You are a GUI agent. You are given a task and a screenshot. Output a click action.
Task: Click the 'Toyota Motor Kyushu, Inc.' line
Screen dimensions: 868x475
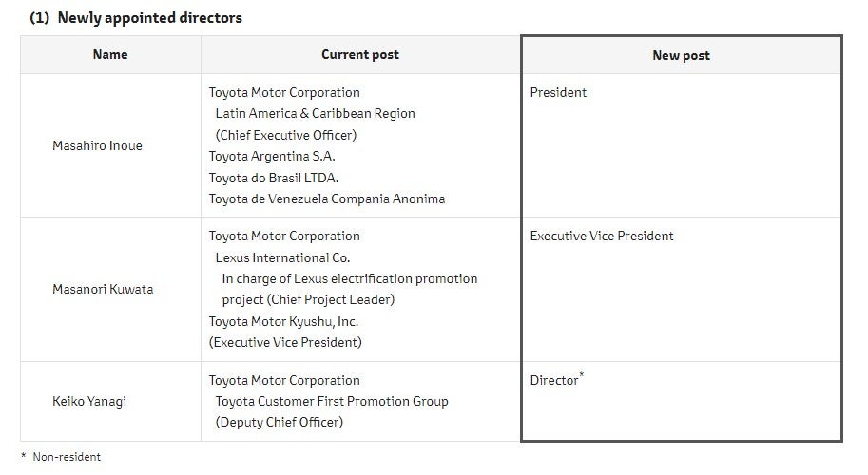tap(283, 321)
